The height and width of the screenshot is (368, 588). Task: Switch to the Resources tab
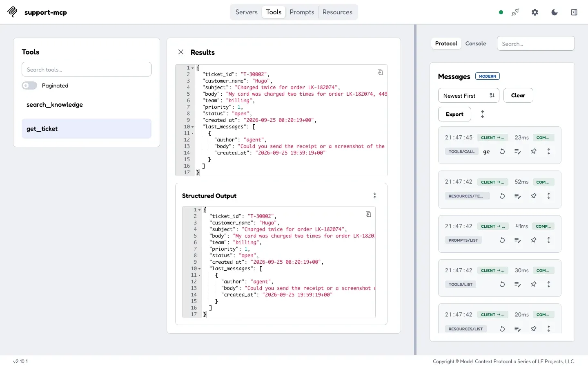point(337,12)
